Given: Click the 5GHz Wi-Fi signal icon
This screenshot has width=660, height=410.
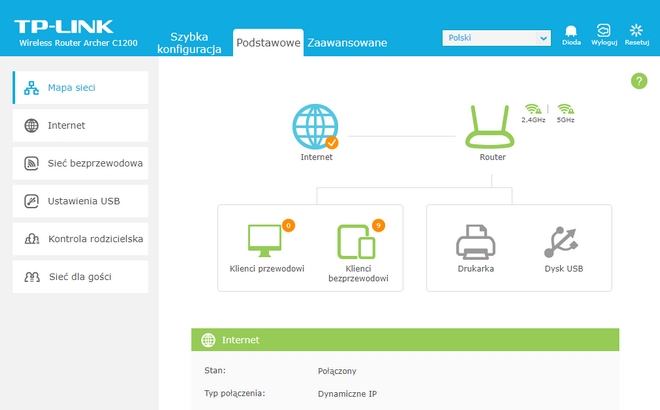Looking at the screenshot, I should point(565,109).
